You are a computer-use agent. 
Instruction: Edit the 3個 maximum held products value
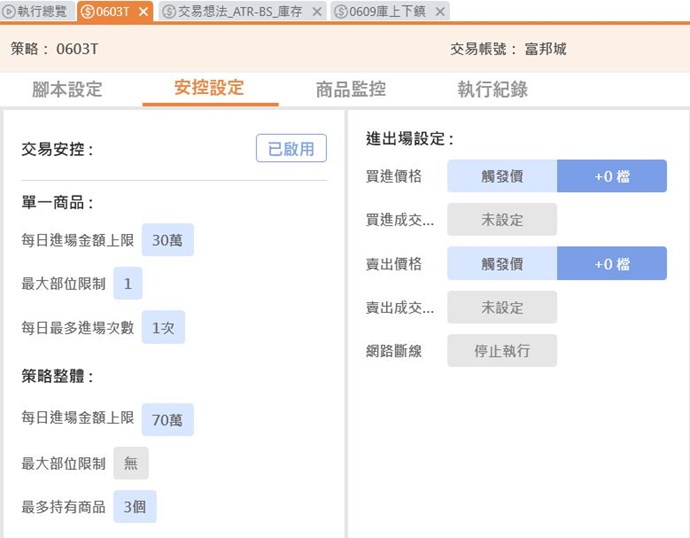134,506
